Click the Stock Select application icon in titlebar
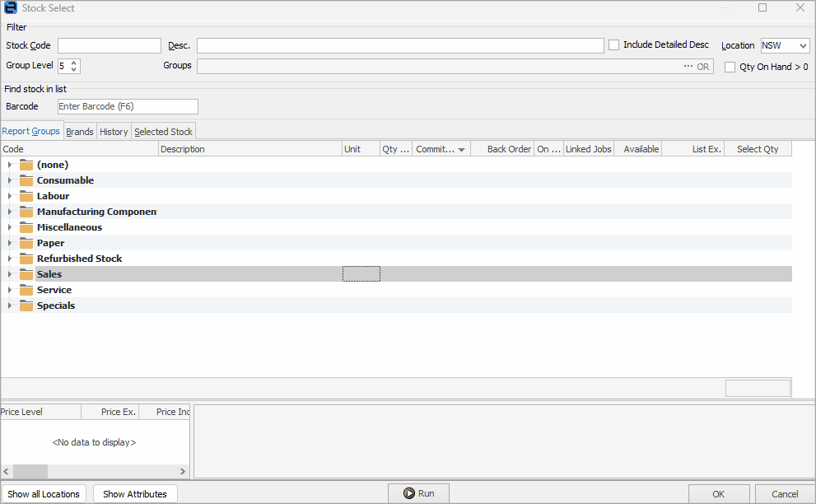 click(10, 7)
